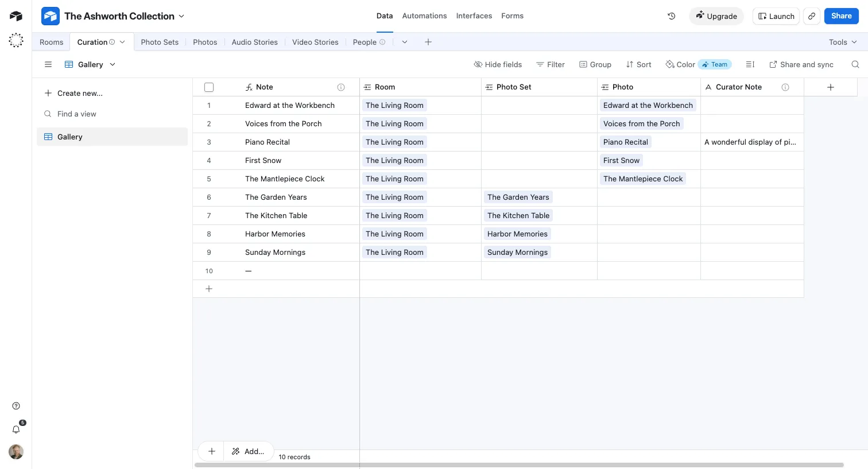Open the Curation tab chevron menu
The height and width of the screenshot is (469, 868).
tap(122, 42)
